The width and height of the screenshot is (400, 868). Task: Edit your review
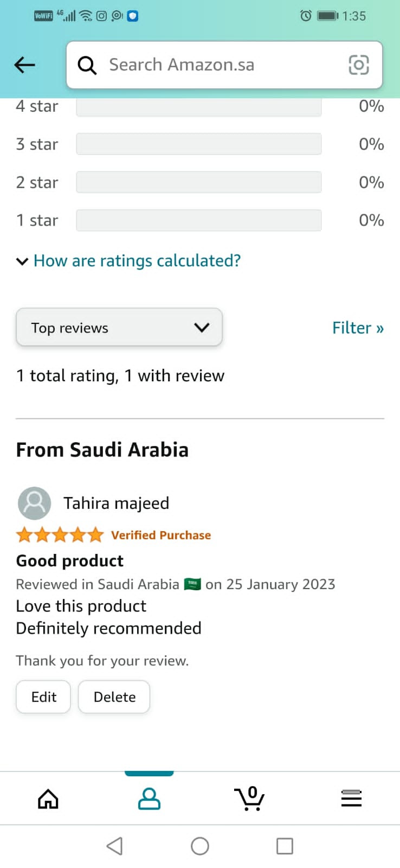[x=43, y=697]
